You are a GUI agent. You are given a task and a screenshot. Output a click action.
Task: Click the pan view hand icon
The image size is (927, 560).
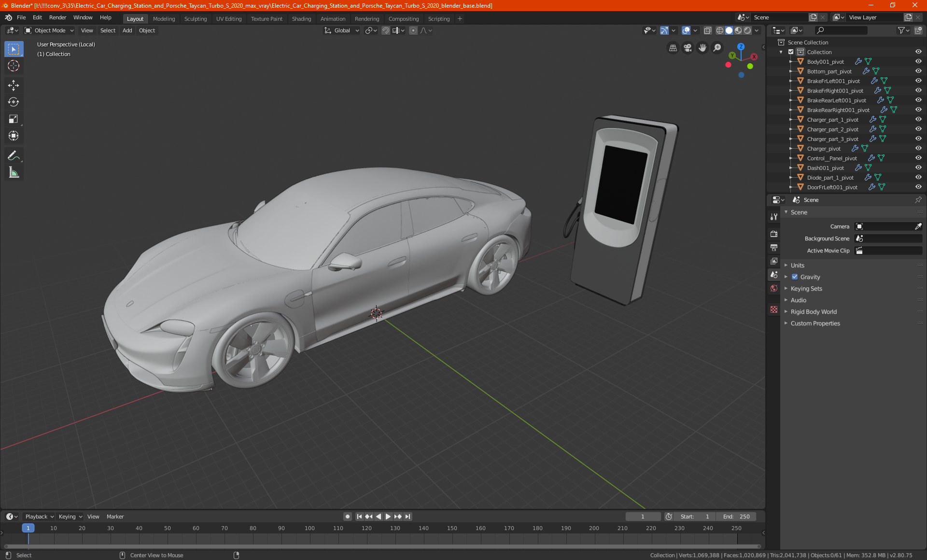(x=702, y=48)
